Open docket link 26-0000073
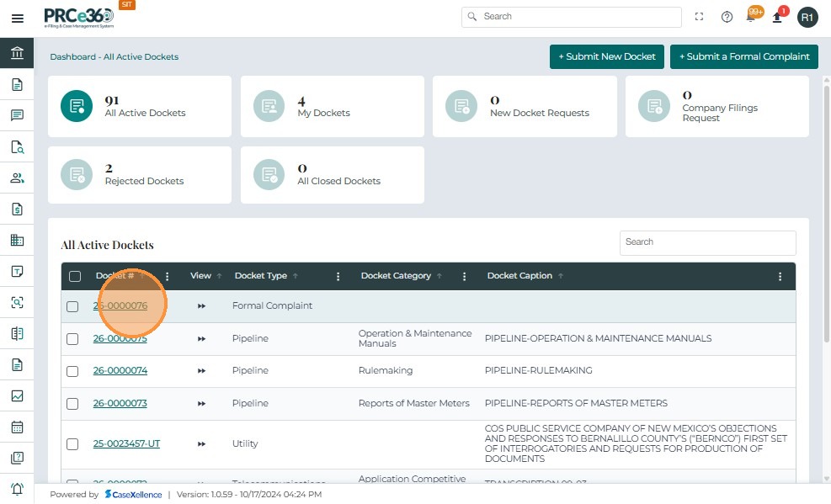 pos(120,403)
